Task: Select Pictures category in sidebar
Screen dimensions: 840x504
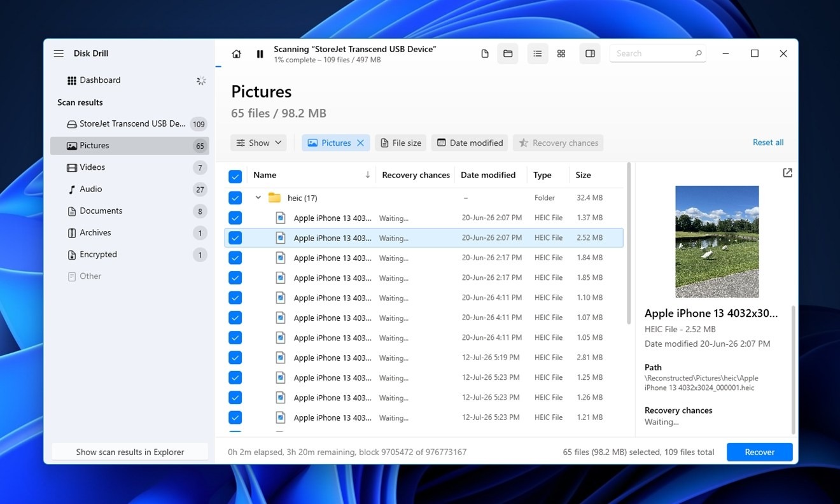Action: (x=130, y=146)
